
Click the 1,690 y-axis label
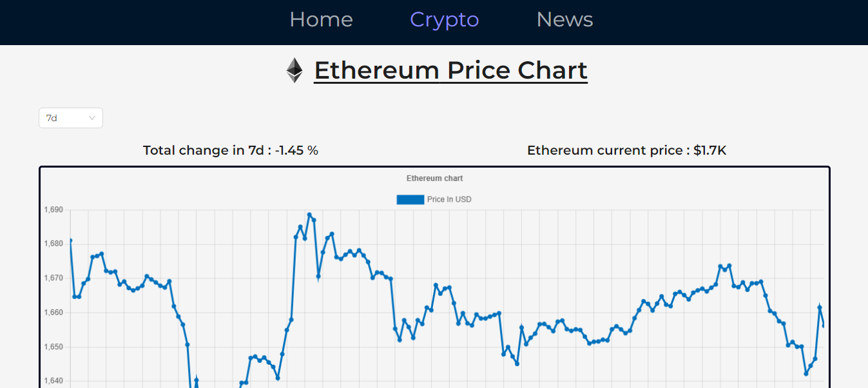coord(53,210)
